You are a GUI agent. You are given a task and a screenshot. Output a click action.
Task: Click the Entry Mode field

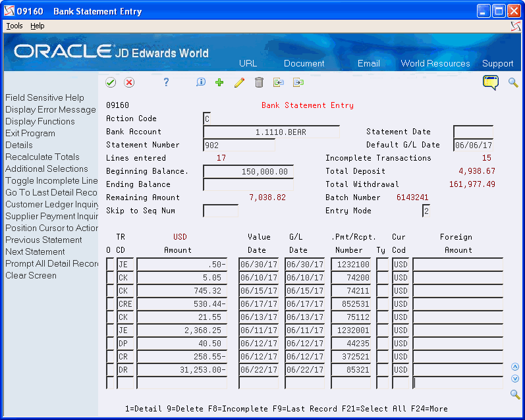tap(426, 211)
